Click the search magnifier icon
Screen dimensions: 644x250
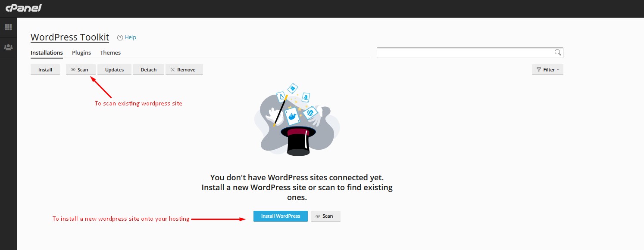(558, 52)
